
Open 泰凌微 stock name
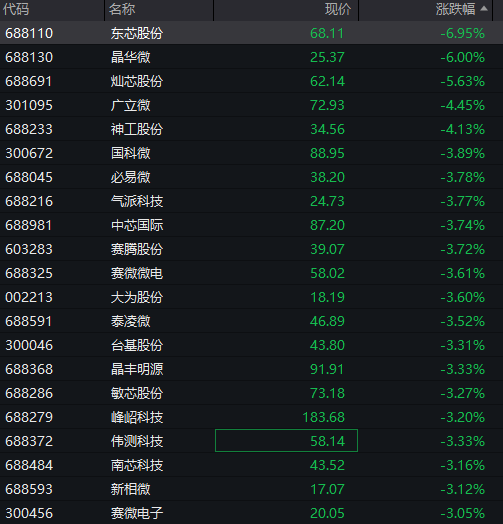click(x=131, y=321)
